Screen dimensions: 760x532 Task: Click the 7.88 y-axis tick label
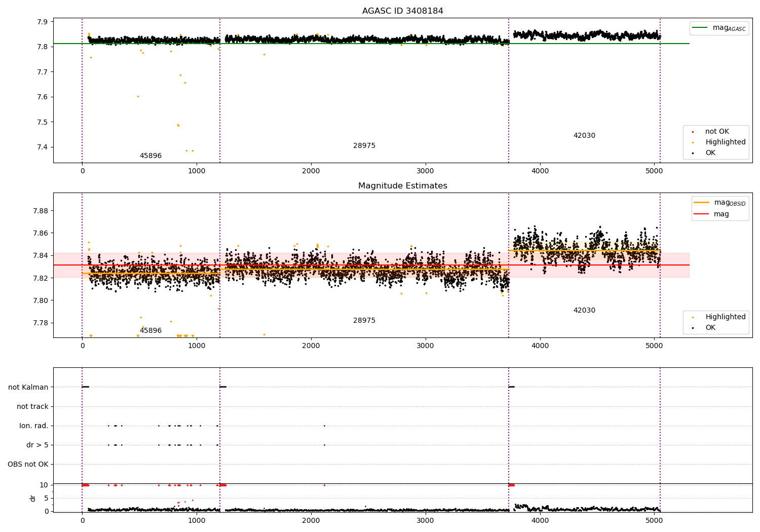40,211
